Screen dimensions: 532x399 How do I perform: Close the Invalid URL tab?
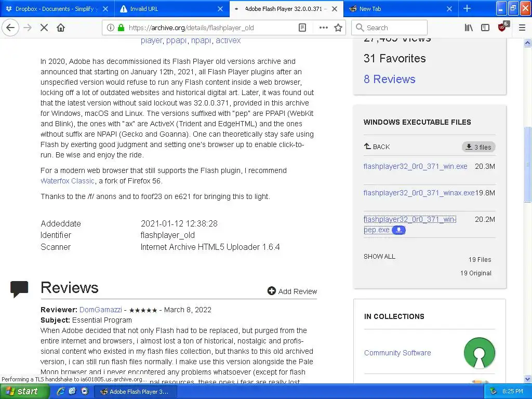pyautogui.click(x=220, y=9)
